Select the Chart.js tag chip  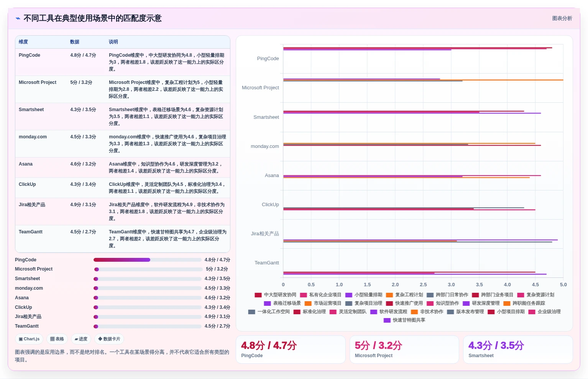point(29,339)
